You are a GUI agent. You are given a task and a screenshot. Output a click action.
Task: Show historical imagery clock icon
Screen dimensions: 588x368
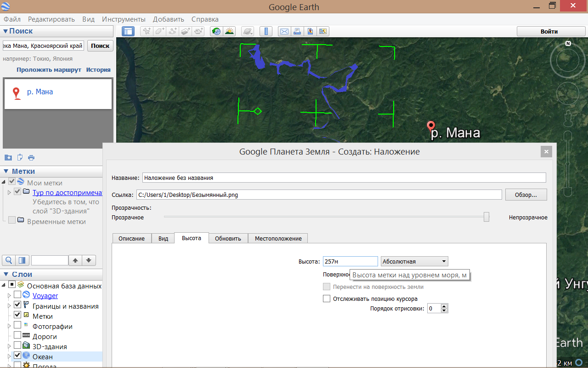216,31
